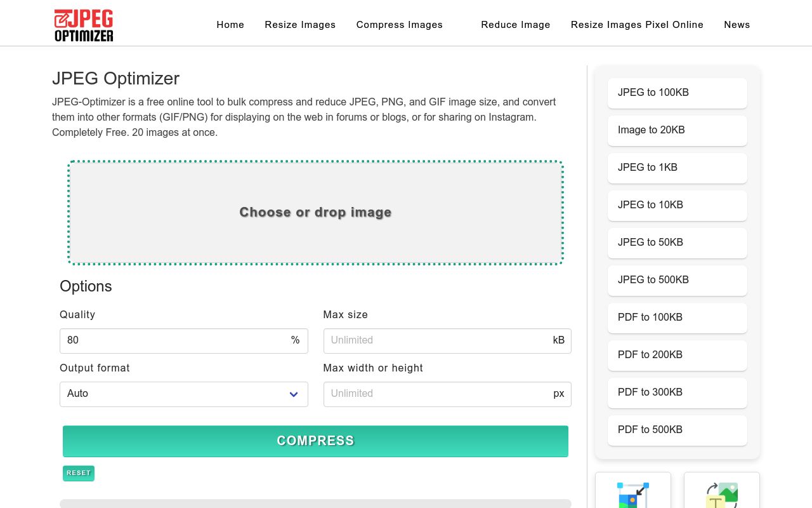
Task: Click the Choose or drop image area
Action: 315,212
